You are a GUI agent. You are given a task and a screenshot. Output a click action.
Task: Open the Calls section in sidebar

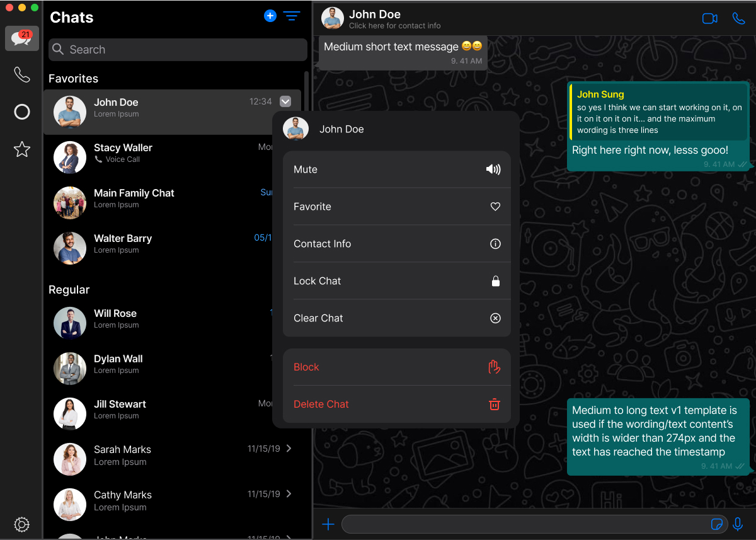[x=22, y=75]
